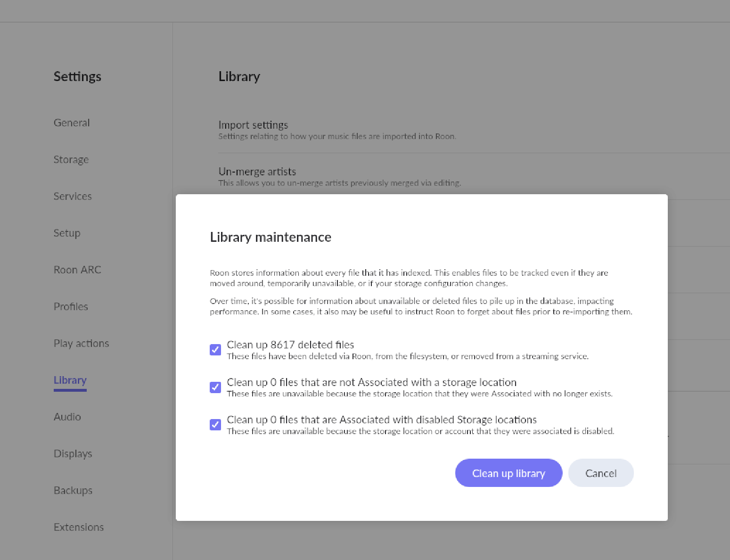Switch to Audio settings

[x=67, y=417]
